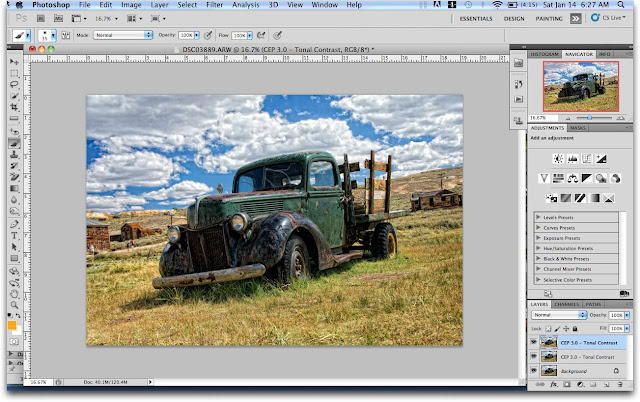Image resolution: width=640 pixels, height=402 pixels.
Task: Switch to the Channels tab
Action: click(567, 304)
